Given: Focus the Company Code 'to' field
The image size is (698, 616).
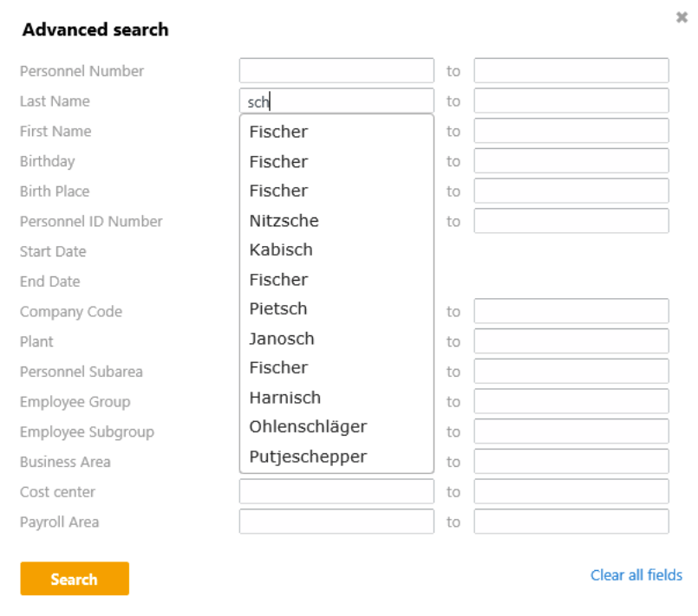Looking at the screenshot, I should click(571, 311).
